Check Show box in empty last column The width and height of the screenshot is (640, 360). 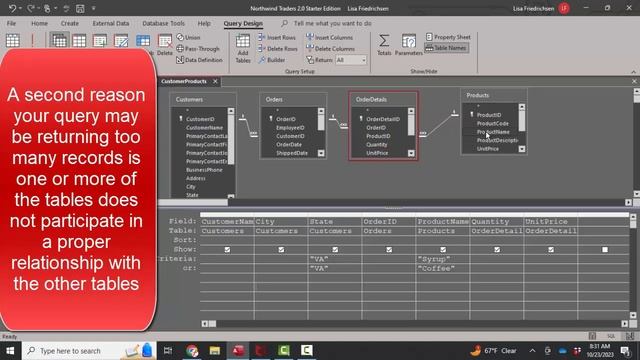pyautogui.click(x=605, y=249)
